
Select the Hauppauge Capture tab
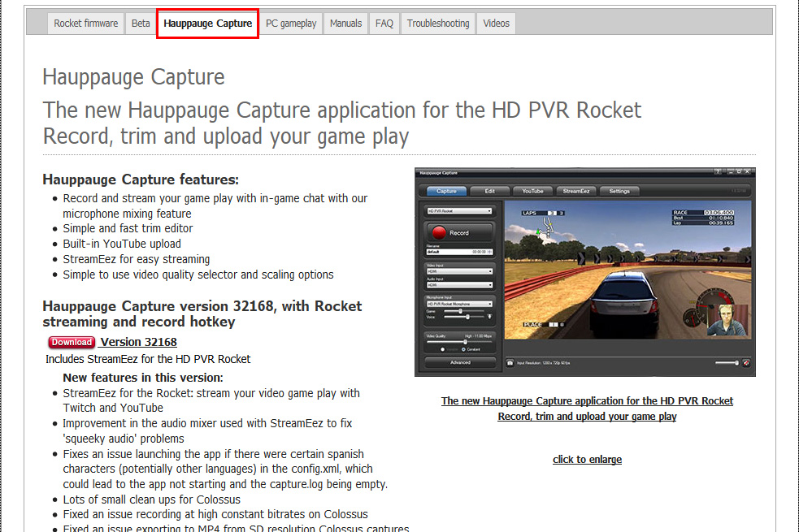coord(207,24)
